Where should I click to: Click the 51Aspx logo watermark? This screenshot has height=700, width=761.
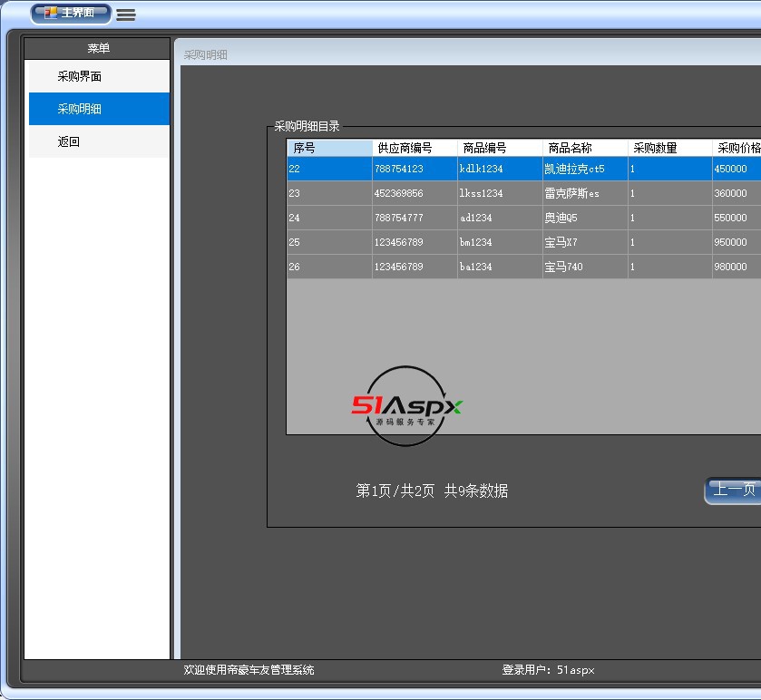(x=406, y=407)
